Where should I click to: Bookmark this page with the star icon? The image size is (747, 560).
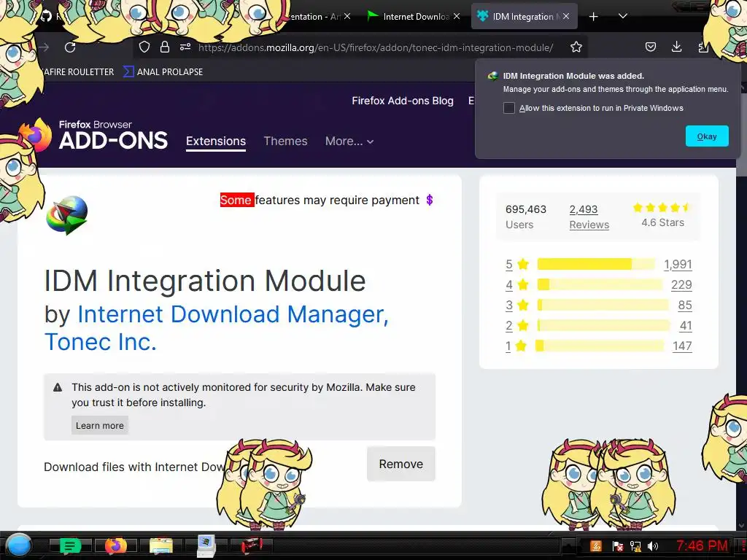point(576,47)
